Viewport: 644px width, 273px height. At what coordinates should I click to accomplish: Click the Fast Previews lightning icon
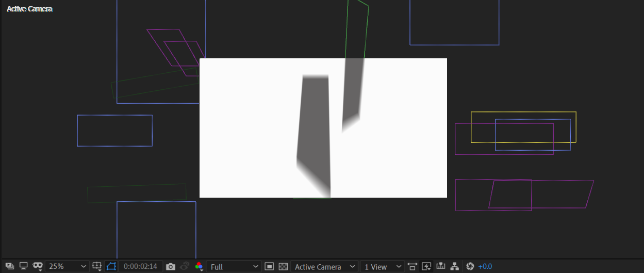426,266
